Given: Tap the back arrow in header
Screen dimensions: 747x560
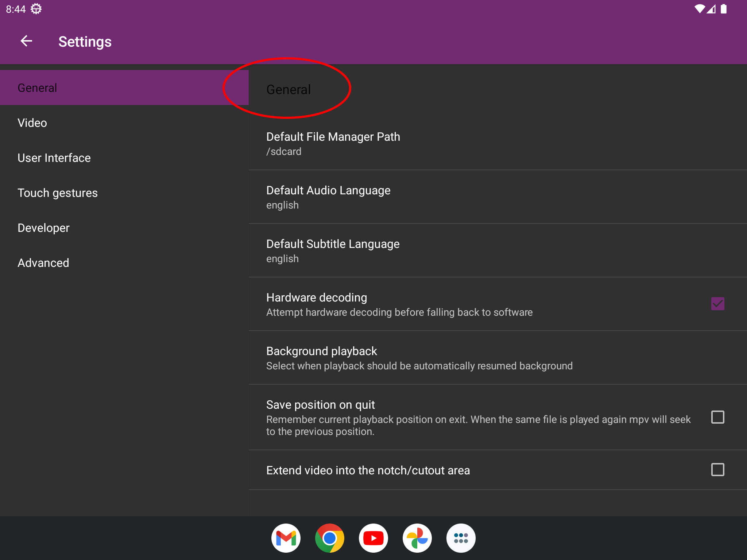Looking at the screenshot, I should coord(26,41).
